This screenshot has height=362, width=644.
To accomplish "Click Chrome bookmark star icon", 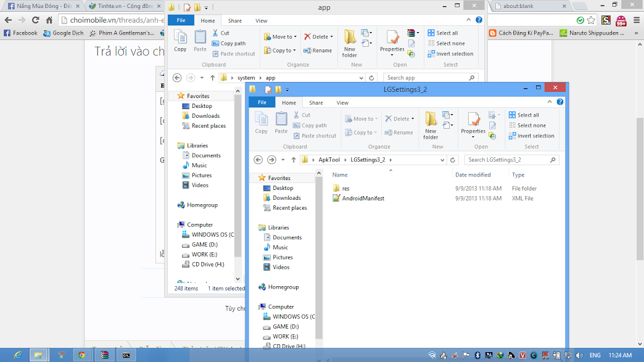I will point(591,20).
